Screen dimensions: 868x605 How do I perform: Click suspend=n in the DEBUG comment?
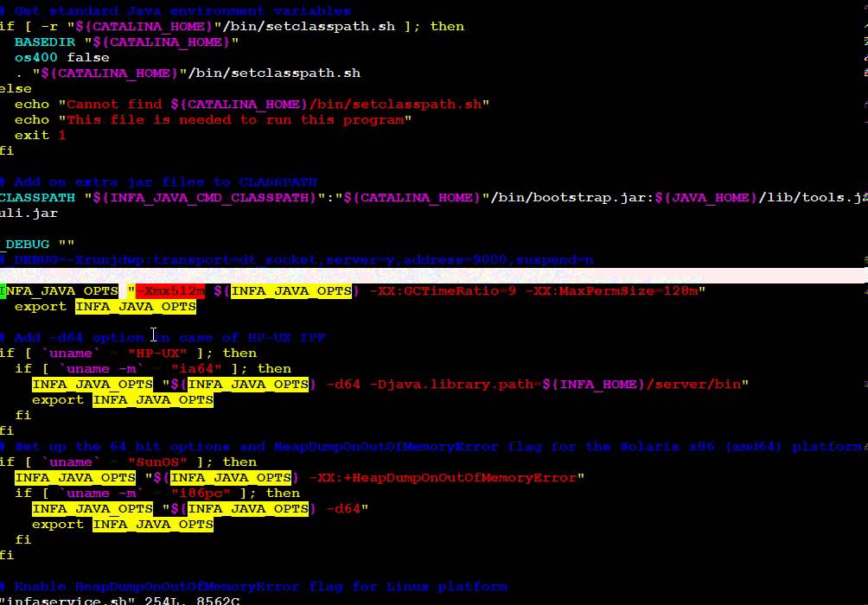click(555, 259)
